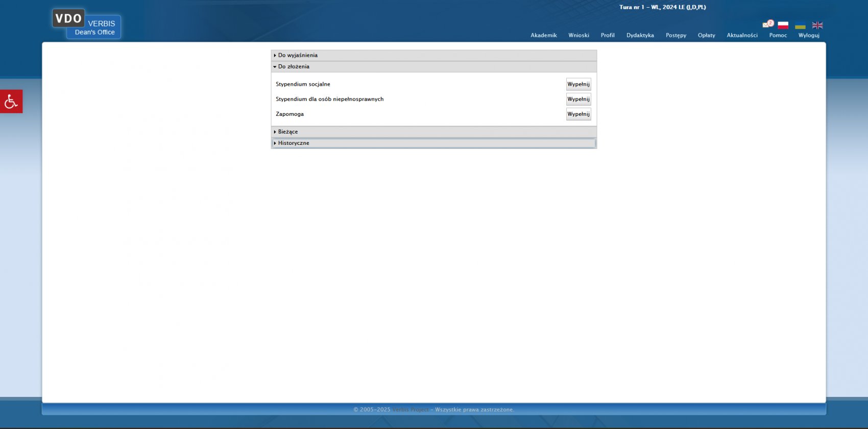The height and width of the screenshot is (429, 868).
Task: Select Aktualności in the navigation bar
Action: click(742, 35)
